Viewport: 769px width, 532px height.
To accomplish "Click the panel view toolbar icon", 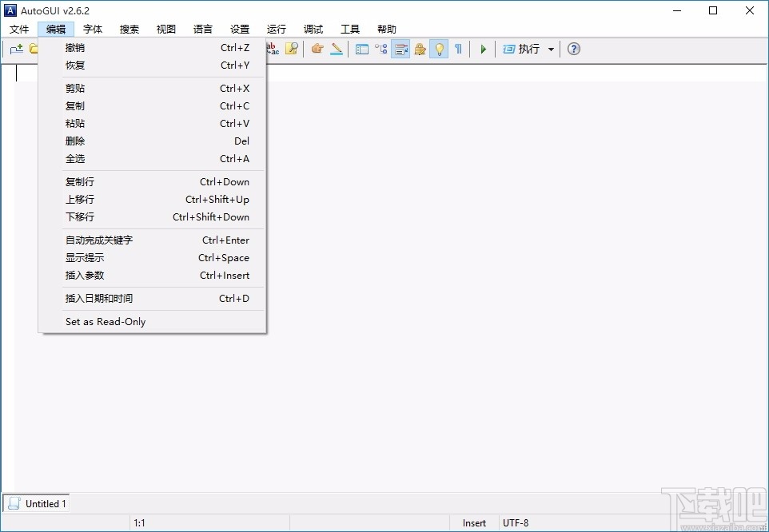I will pyautogui.click(x=361, y=49).
